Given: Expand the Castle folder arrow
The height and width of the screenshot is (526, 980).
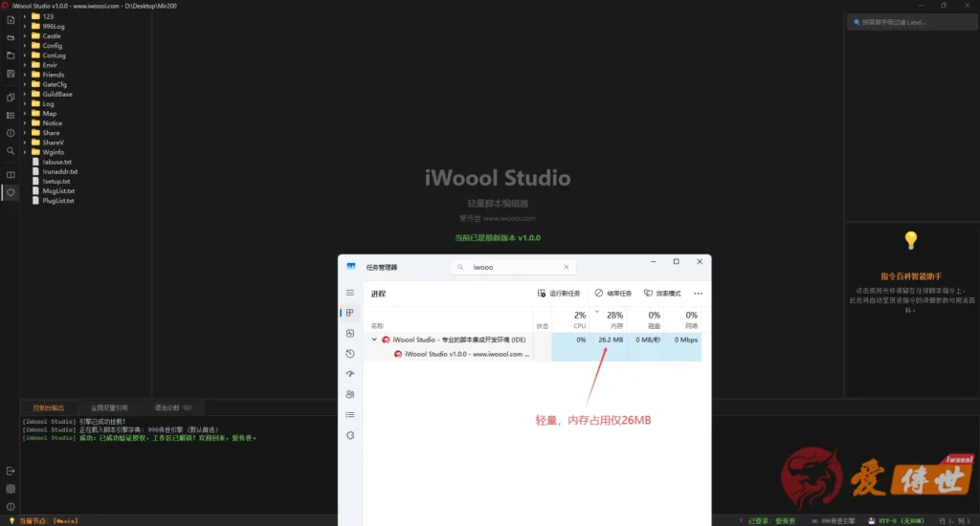Looking at the screenshot, I should click(x=25, y=36).
